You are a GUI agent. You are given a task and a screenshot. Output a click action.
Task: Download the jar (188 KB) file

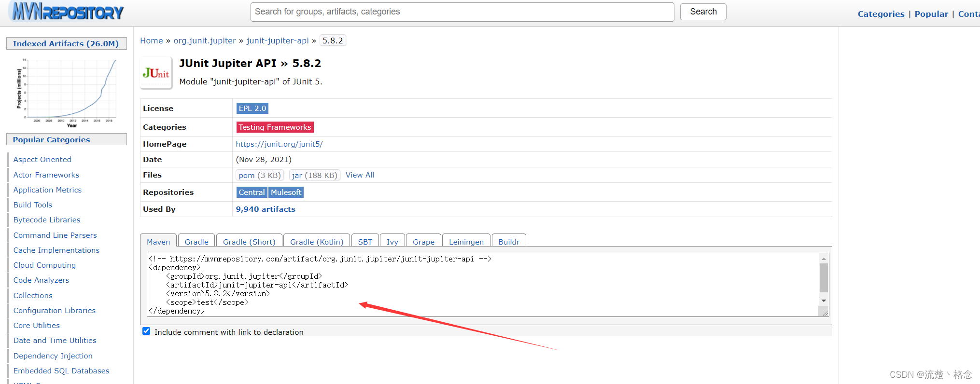(x=315, y=175)
